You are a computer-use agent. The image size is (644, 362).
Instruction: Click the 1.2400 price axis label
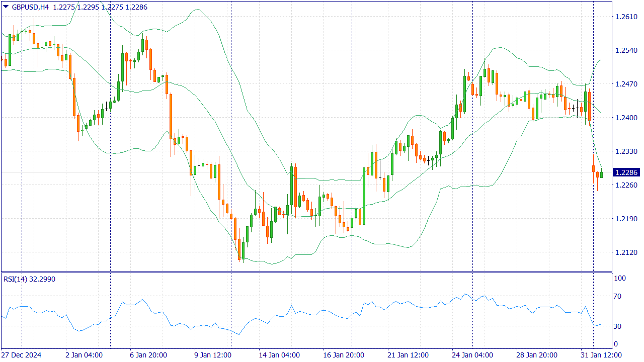626,118
